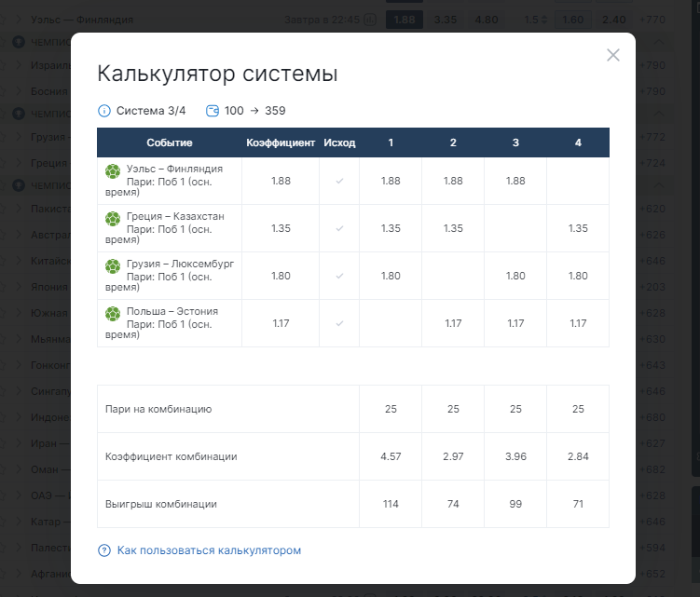
Task: Click the info icon next to Система 3/4
Action: click(x=104, y=111)
